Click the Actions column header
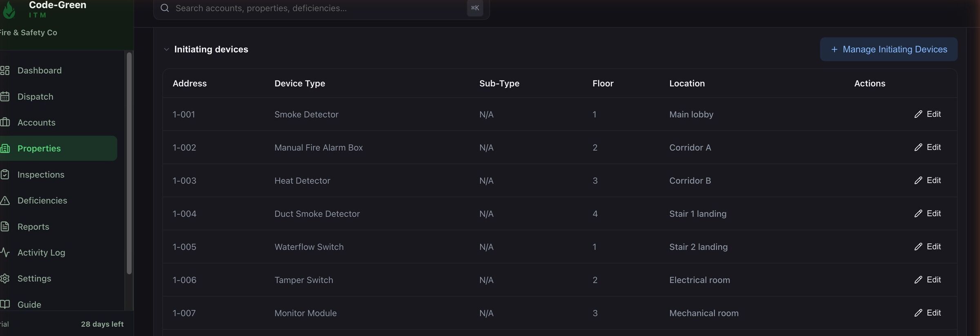This screenshot has width=980, height=336. [x=870, y=83]
